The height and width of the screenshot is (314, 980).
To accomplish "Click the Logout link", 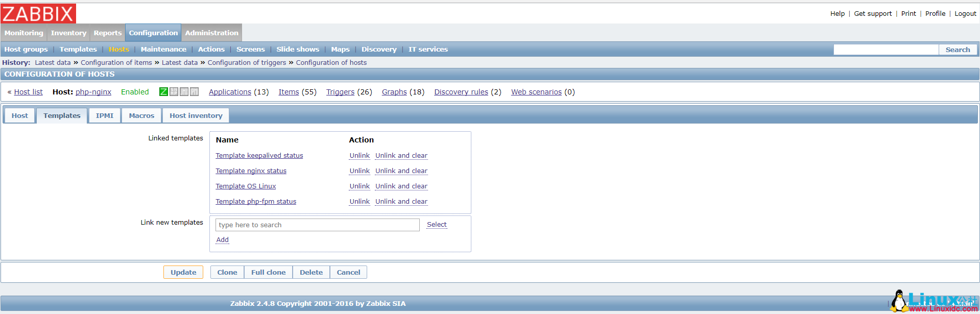I will pos(965,14).
